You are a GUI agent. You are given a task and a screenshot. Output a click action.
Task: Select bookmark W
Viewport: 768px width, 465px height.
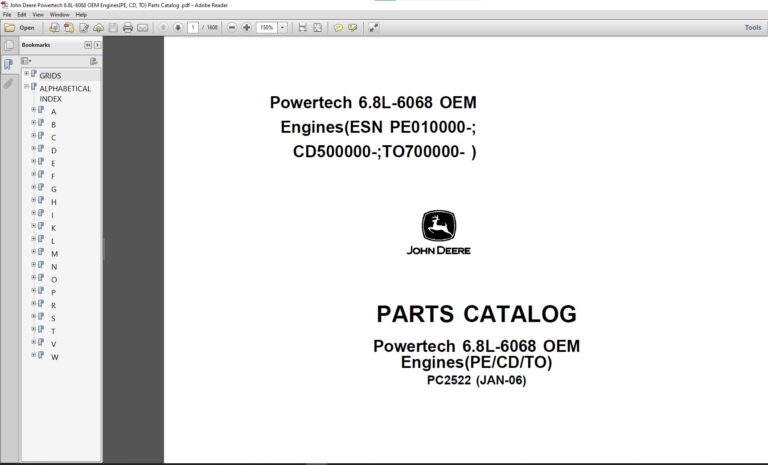point(54,357)
